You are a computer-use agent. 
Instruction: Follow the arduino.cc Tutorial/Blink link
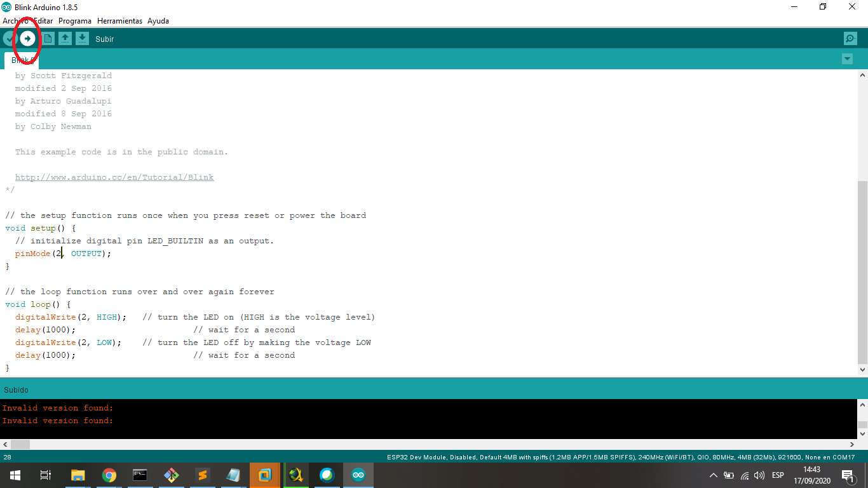pyautogui.click(x=114, y=177)
